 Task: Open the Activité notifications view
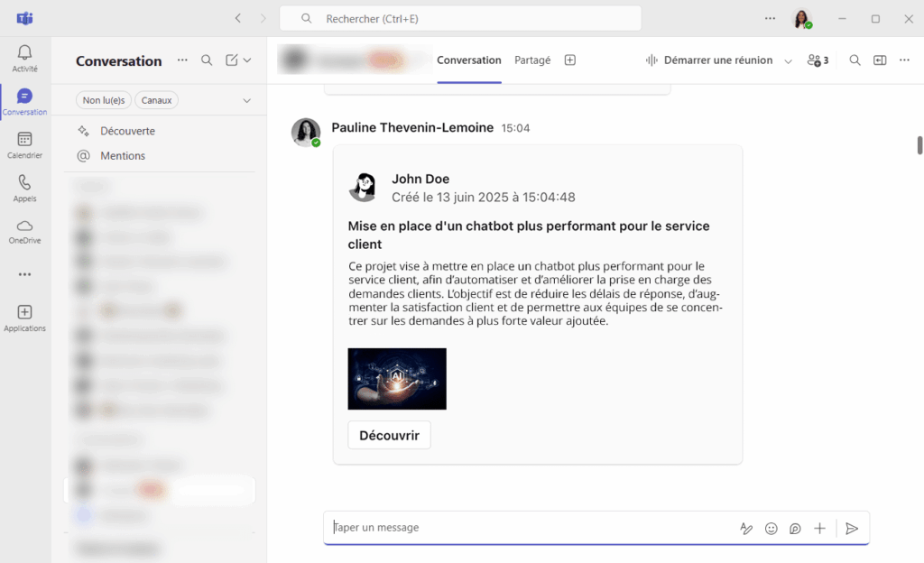pos(24,59)
